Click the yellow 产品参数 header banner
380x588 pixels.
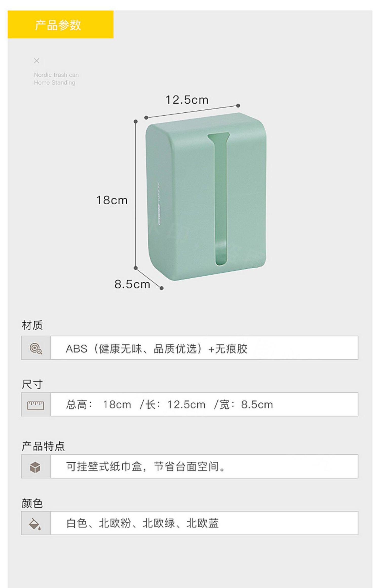coord(60,25)
